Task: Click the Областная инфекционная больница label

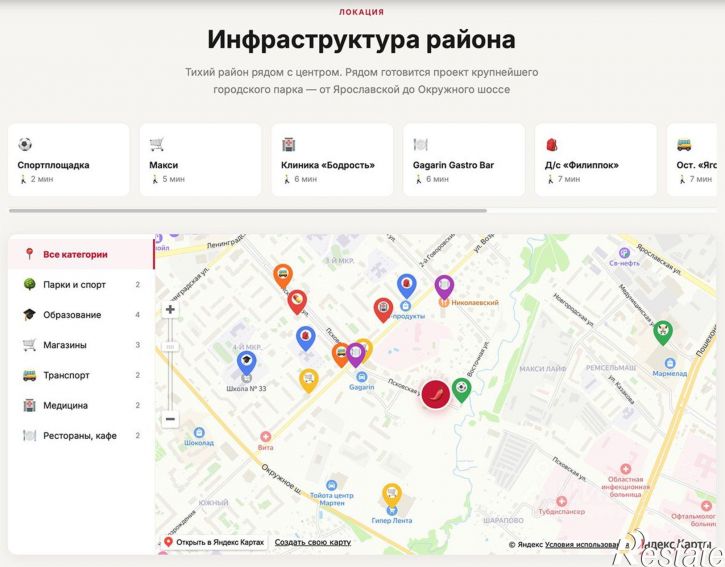Action: [625, 487]
